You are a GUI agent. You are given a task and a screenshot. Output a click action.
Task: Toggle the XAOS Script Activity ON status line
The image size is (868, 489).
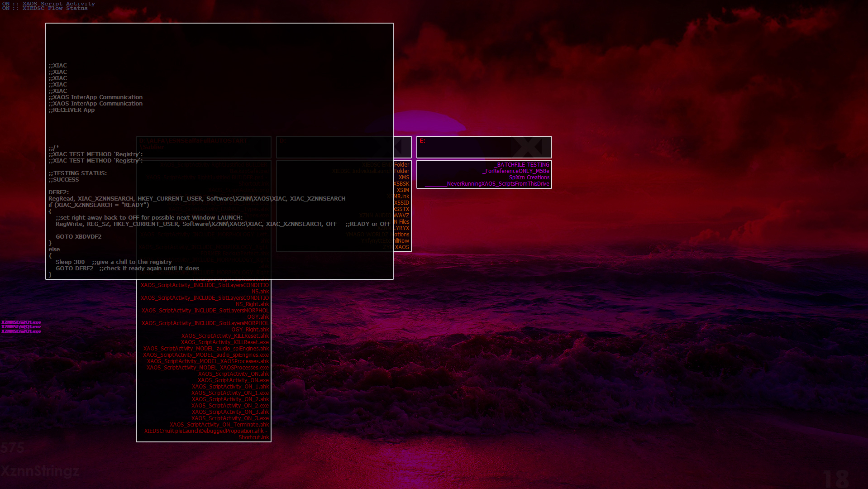(48, 4)
